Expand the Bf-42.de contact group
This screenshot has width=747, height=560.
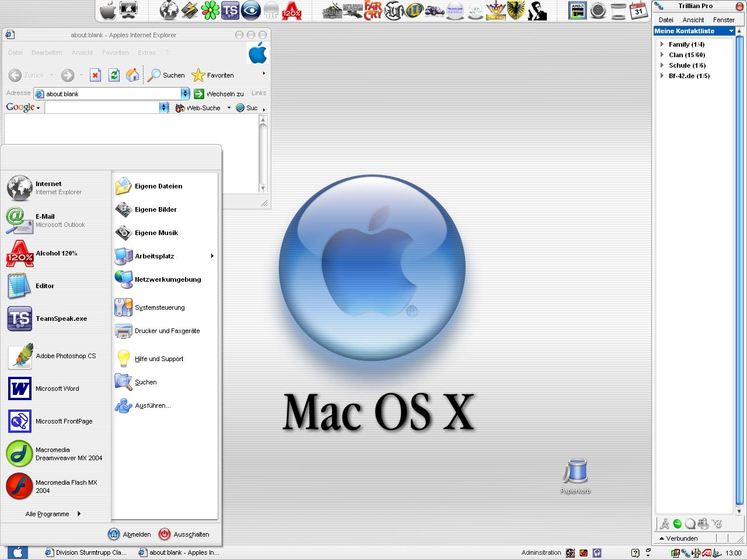point(662,76)
